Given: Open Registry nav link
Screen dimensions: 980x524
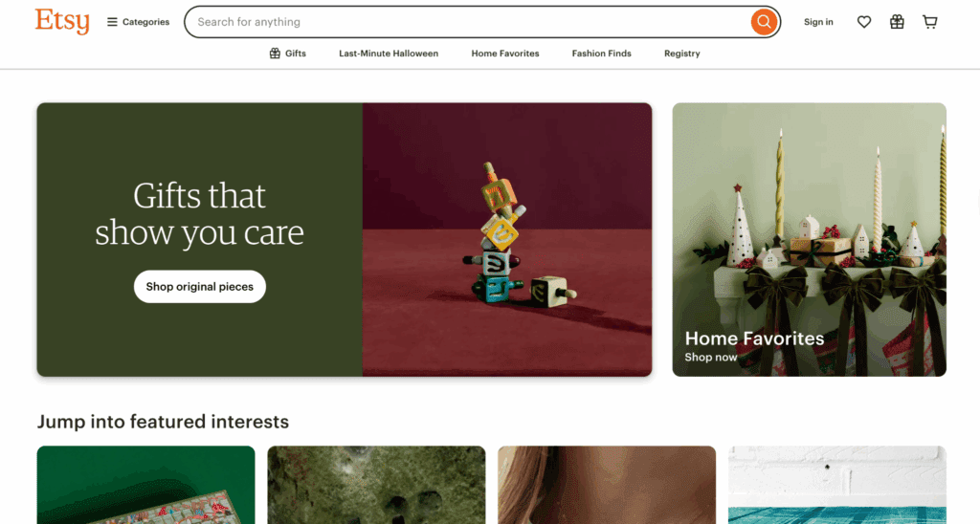Looking at the screenshot, I should click(681, 54).
